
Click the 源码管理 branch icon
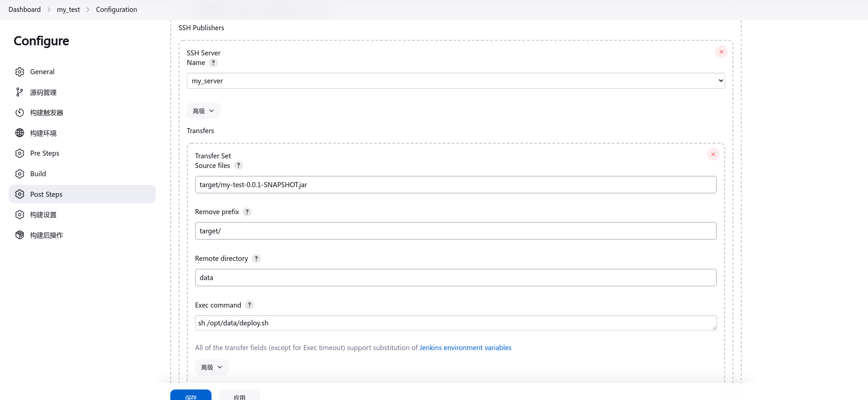[20, 92]
